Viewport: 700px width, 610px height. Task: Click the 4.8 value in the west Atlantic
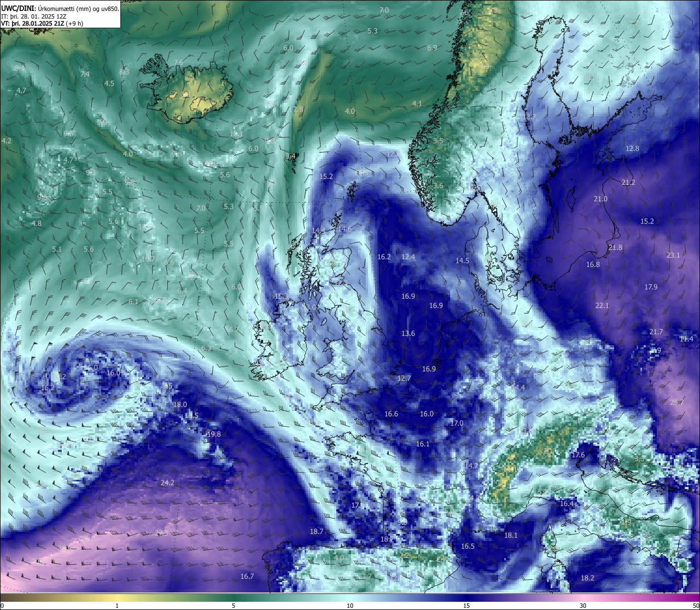coord(36,223)
